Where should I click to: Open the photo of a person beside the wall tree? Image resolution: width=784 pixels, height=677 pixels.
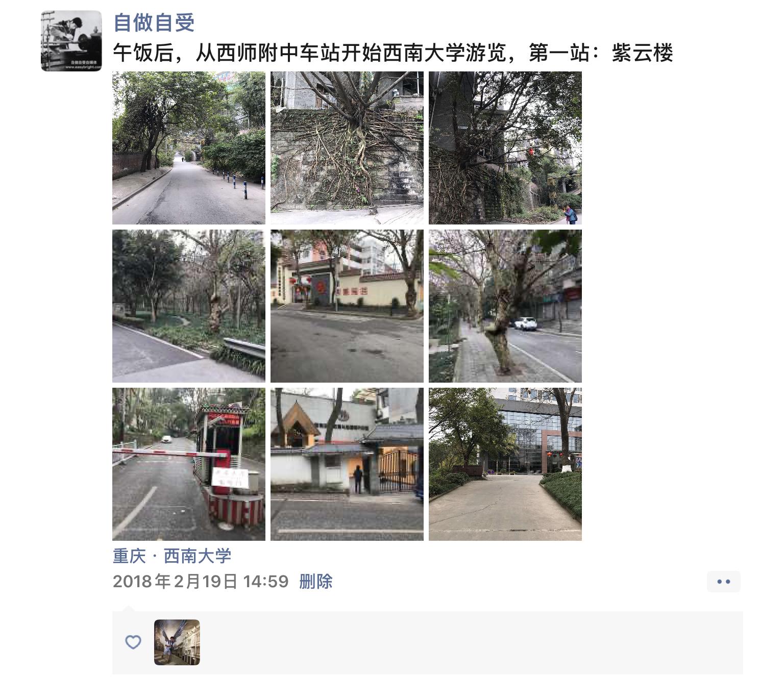pyautogui.click(x=505, y=148)
